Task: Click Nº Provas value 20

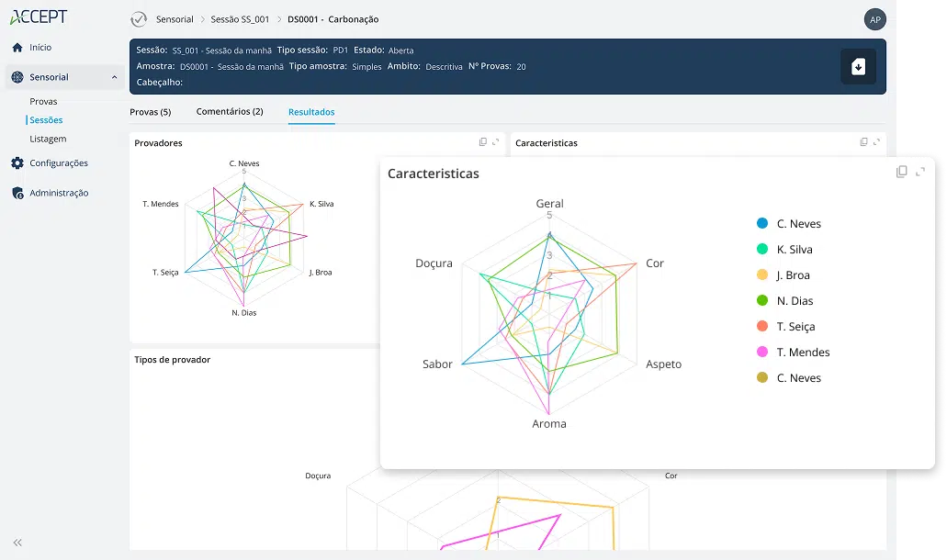Action: [x=521, y=67]
